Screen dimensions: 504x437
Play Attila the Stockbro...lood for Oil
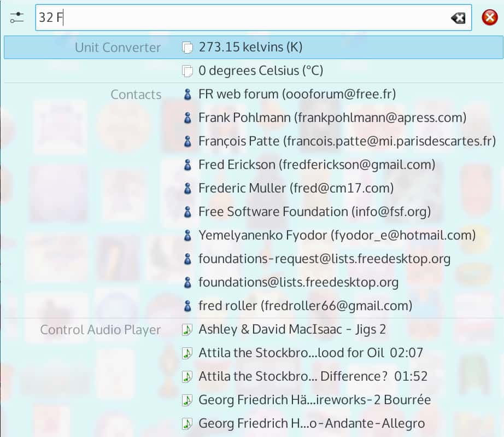tap(253, 353)
